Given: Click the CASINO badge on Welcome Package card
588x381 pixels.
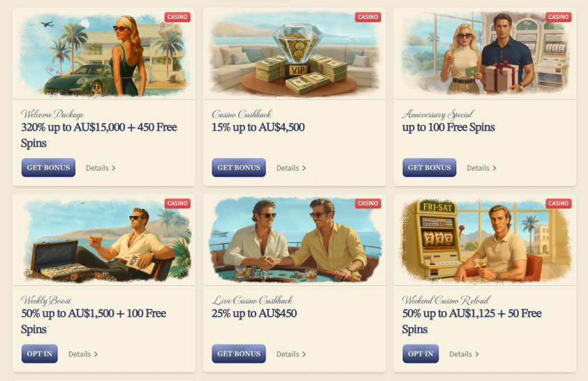Looking at the screenshot, I should click(x=177, y=17).
